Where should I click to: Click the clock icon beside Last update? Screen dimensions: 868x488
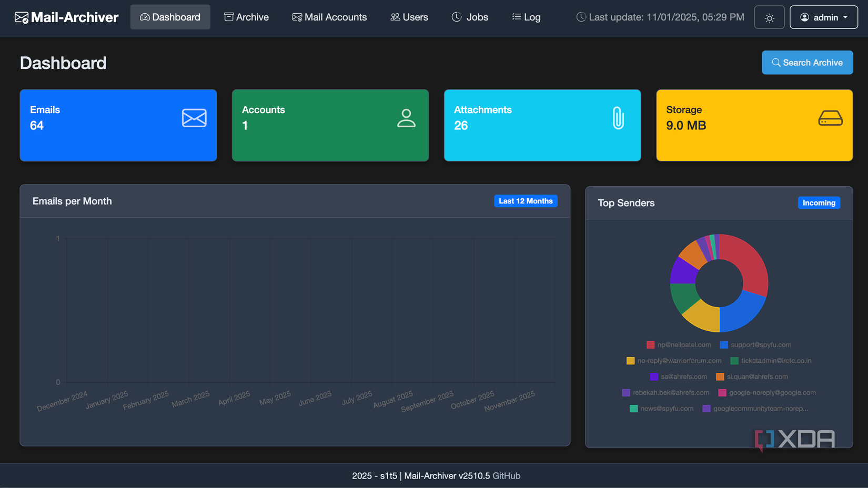point(581,17)
